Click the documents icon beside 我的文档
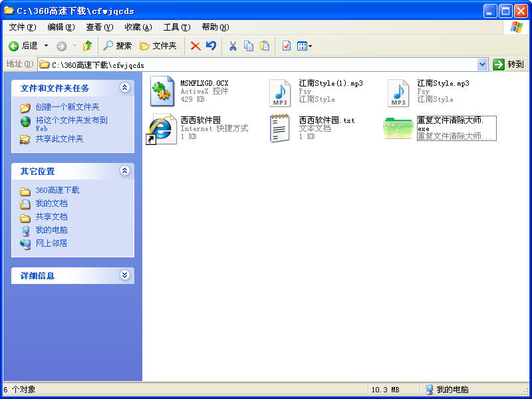This screenshot has height=399, width=532. (x=25, y=204)
